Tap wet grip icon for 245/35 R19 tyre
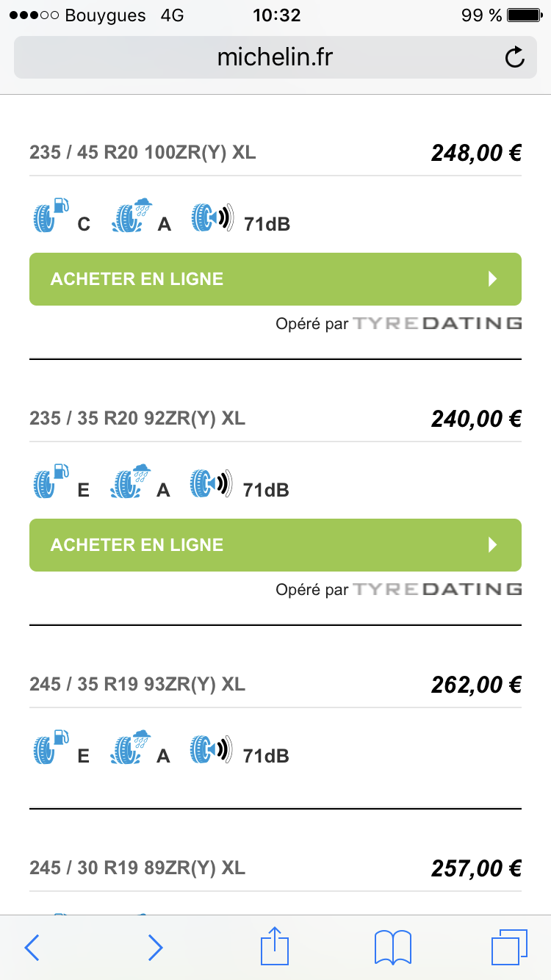This screenshot has height=980, width=551. click(x=132, y=748)
